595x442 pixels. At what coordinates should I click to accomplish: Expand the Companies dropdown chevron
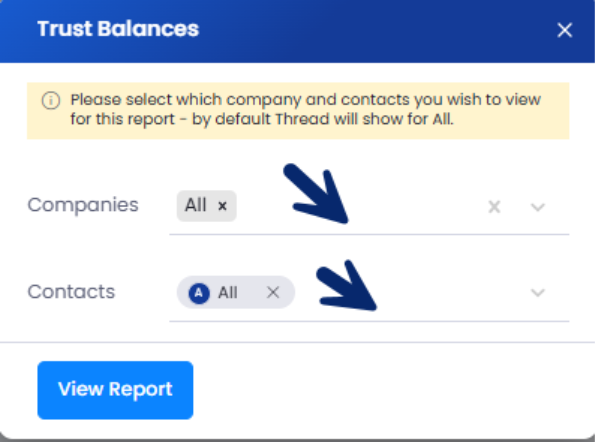[538, 207]
